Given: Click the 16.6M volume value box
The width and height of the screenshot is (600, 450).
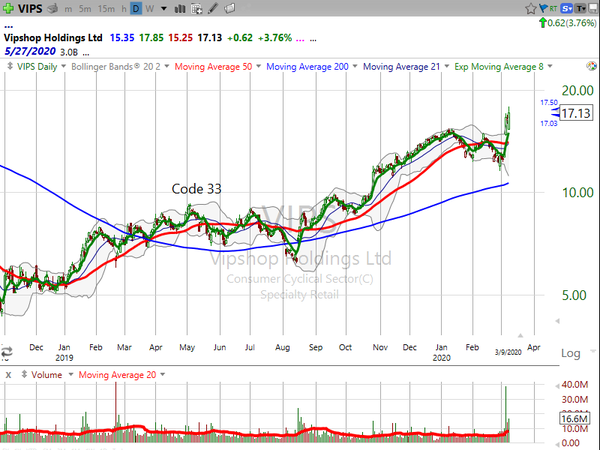Looking at the screenshot, I should point(574,418).
